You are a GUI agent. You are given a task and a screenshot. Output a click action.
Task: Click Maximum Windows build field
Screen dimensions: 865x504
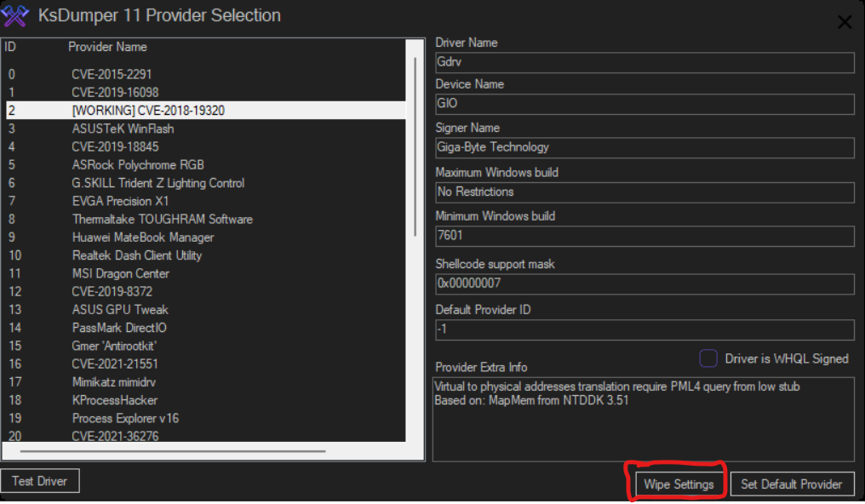coord(644,192)
